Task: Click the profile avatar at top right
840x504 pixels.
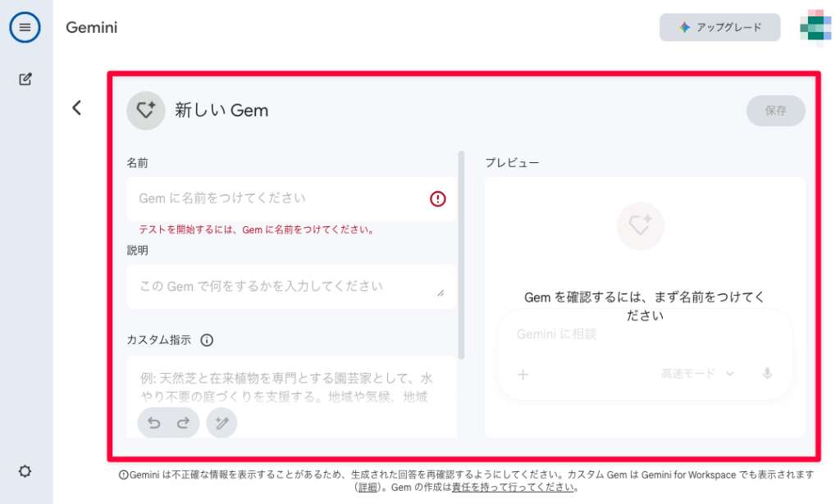Action: pyautogui.click(x=815, y=27)
